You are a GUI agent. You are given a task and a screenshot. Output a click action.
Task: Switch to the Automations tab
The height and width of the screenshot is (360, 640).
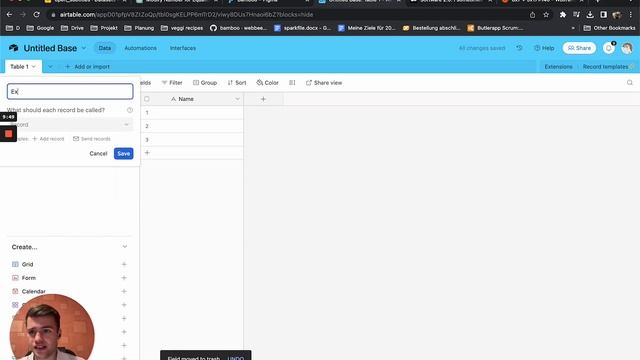140,48
